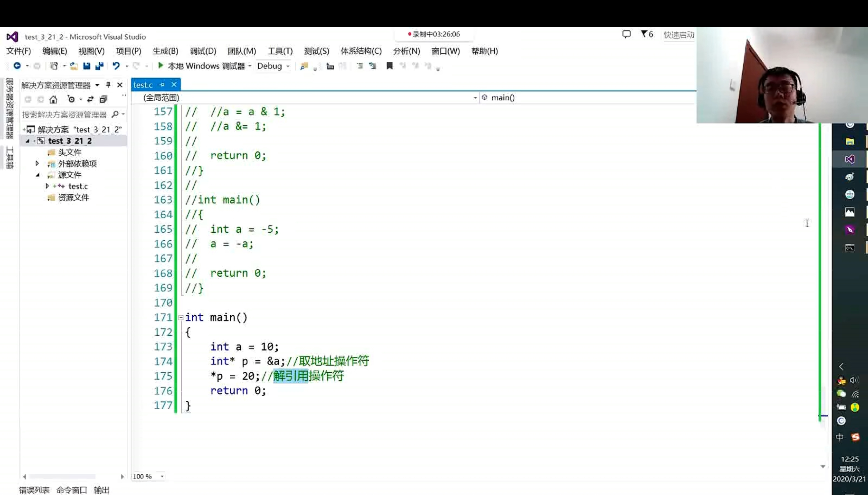Close the Solution Explorer panel
Viewport: 868px width, 495px height.
pos(120,85)
